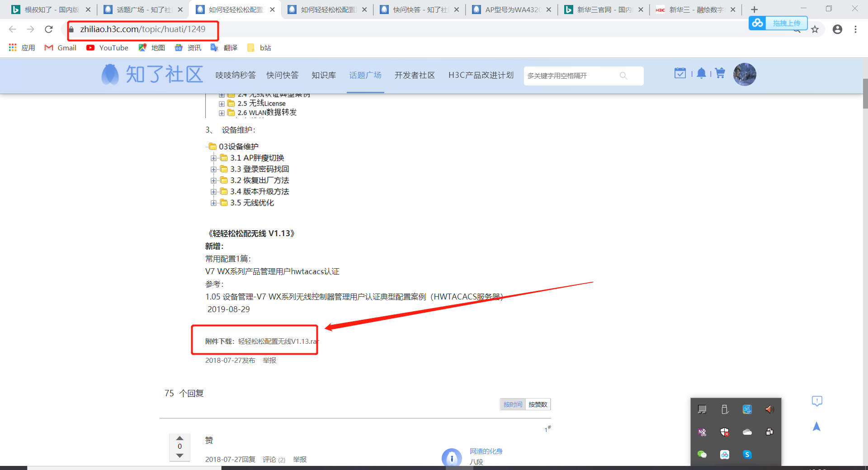
Task: Open OneNote clipping tool tray icon
Action: (x=702, y=432)
